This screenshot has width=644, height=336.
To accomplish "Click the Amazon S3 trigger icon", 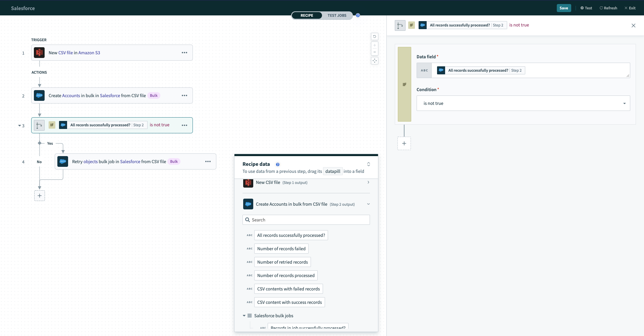I will click(x=39, y=53).
